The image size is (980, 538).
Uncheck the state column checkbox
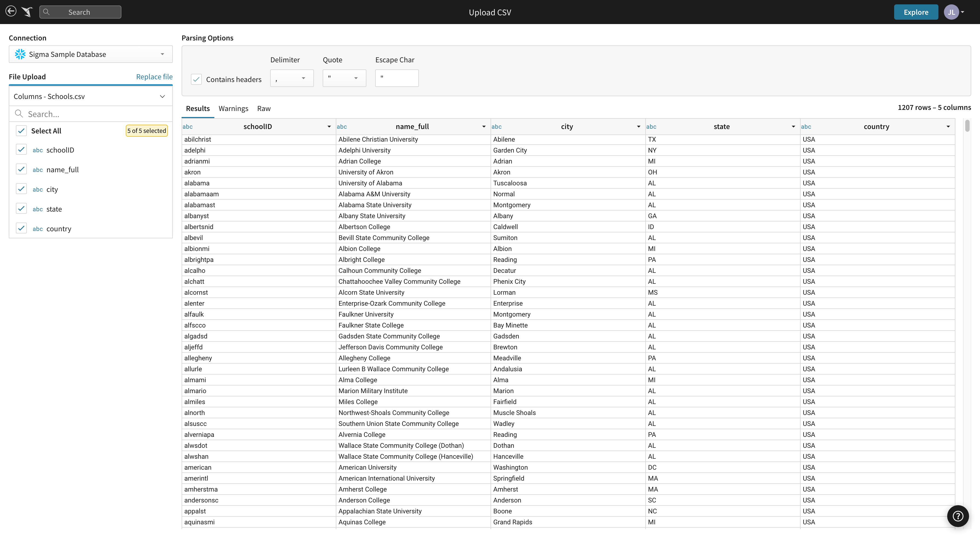tap(21, 209)
